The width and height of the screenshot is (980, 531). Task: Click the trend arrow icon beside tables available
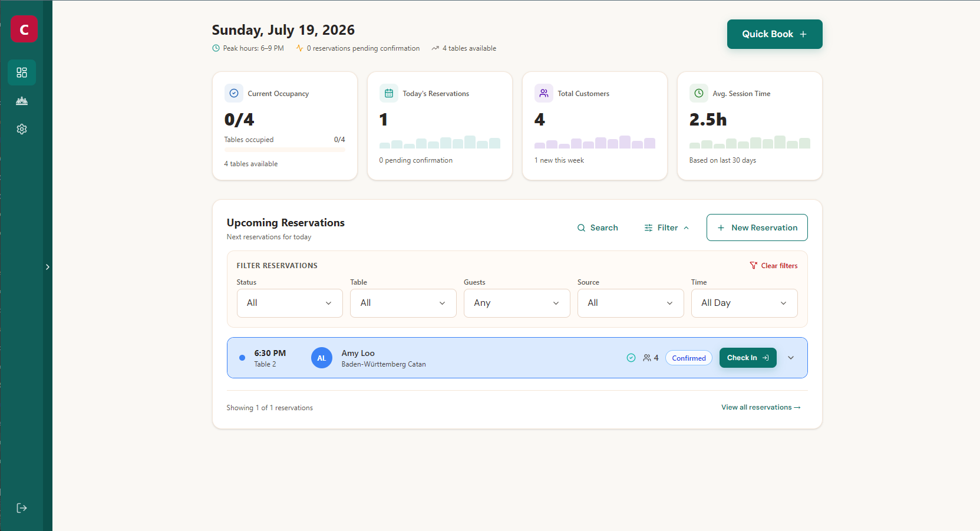435,48
